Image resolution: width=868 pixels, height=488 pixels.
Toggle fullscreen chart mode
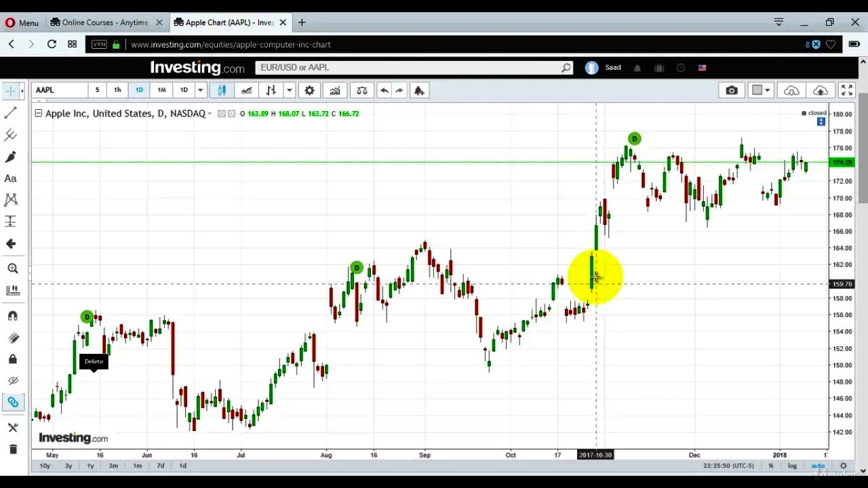847,90
